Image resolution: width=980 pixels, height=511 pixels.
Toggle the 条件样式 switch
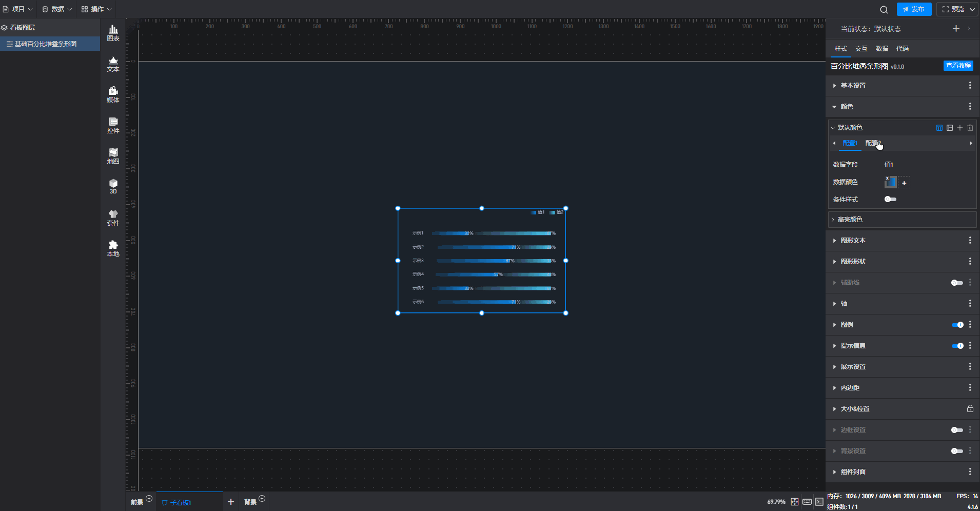(890, 199)
